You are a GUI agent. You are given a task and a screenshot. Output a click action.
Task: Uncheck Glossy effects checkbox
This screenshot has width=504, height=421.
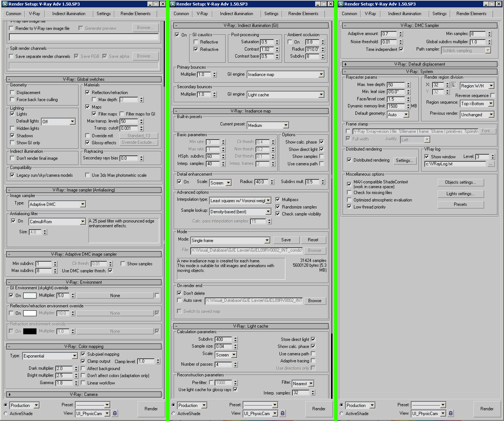(87, 143)
